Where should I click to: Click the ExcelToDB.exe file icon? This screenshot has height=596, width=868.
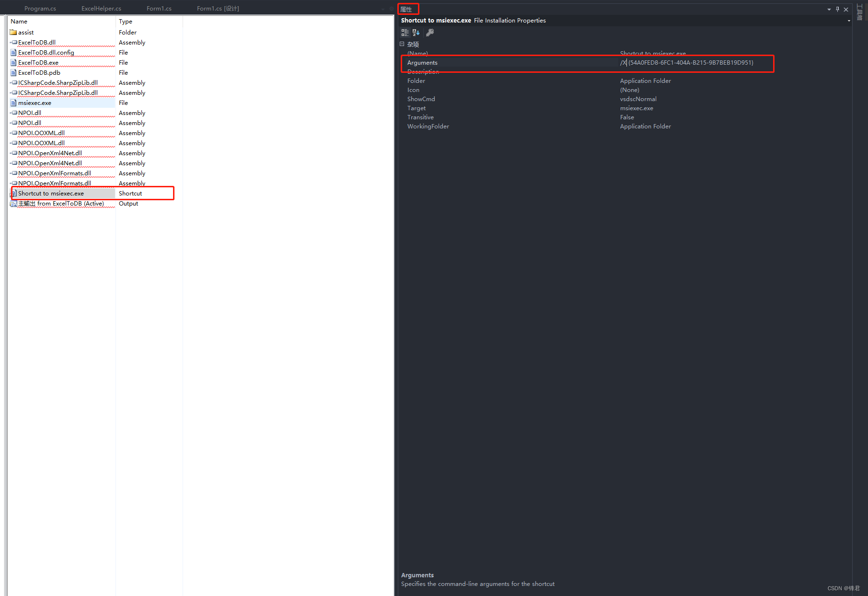13,62
